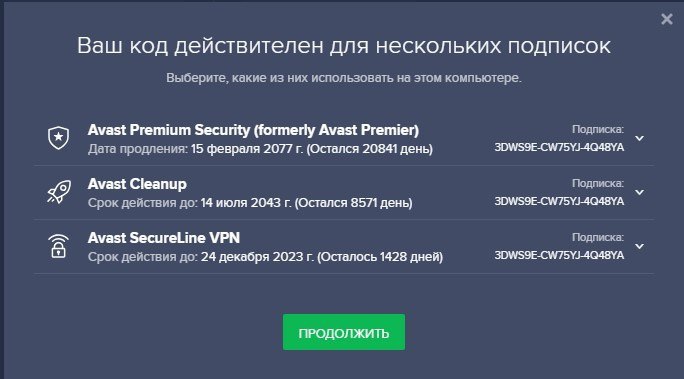Expand the Avast SecureLine VPN subscription chevron

point(640,246)
